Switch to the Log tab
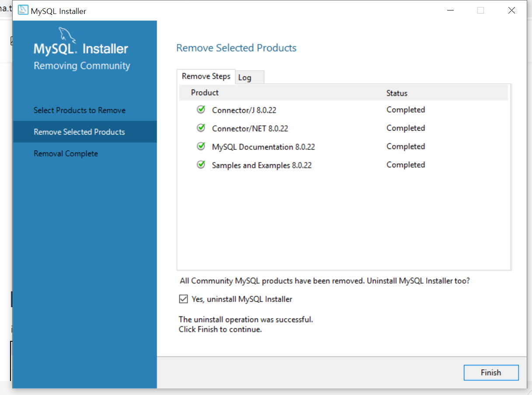 tap(250, 77)
